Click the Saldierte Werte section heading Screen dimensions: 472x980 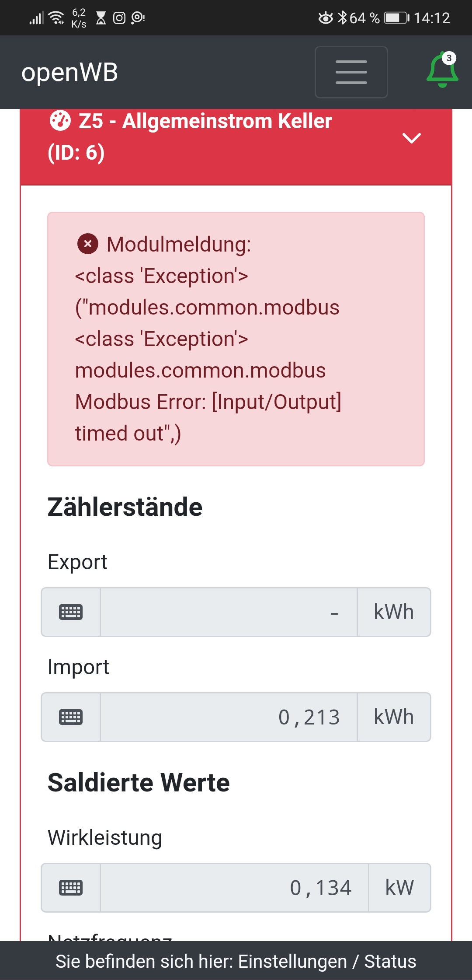point(139,783)
